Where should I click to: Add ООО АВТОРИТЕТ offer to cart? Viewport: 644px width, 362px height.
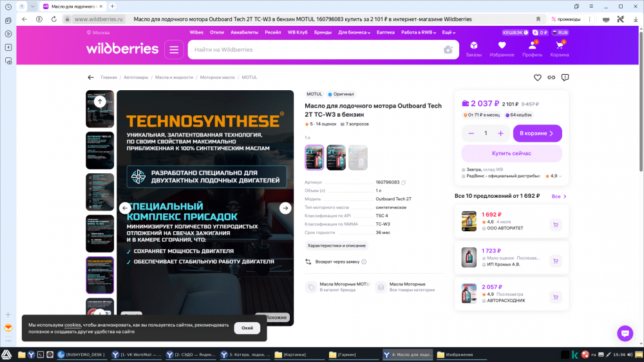(x=555, y=225)
